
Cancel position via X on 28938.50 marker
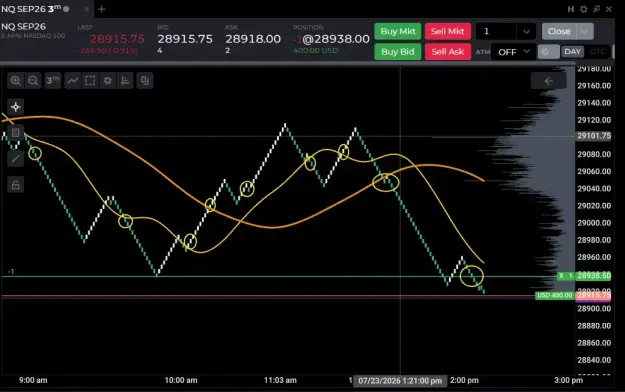tap(561, 276)
